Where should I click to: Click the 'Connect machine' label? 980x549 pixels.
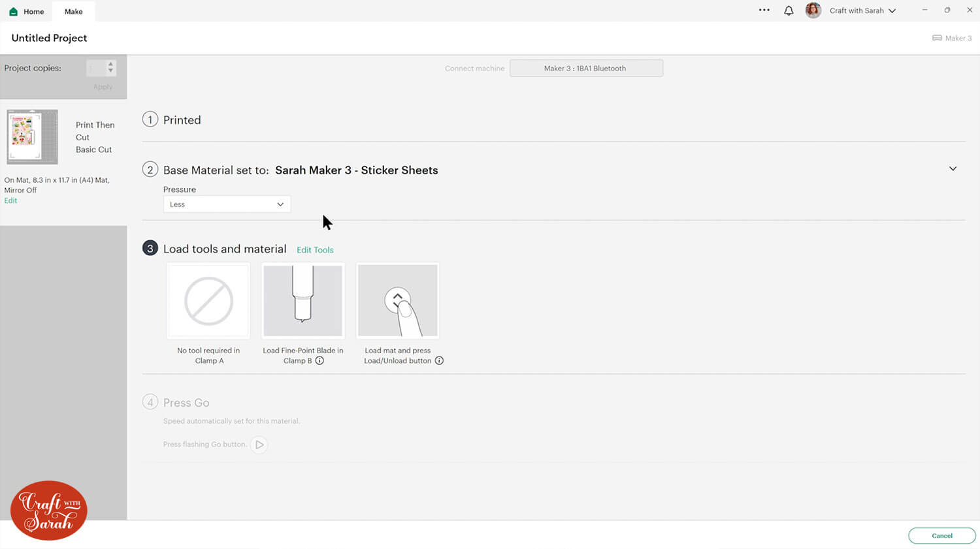click(475, 69)
